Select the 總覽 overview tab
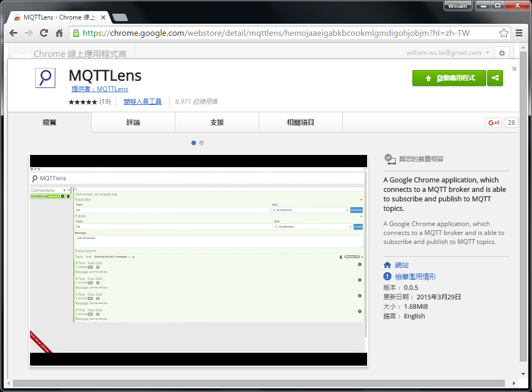Screen dimensions: 532x392 [50, 123]
